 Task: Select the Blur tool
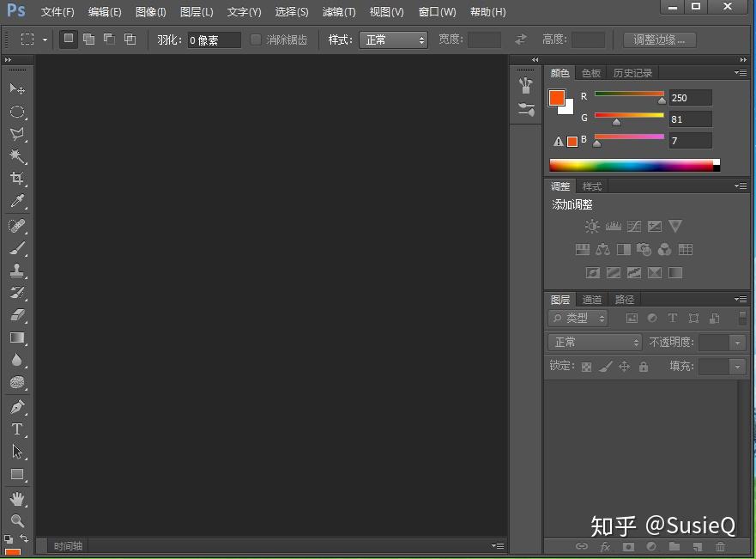(17, 360)
